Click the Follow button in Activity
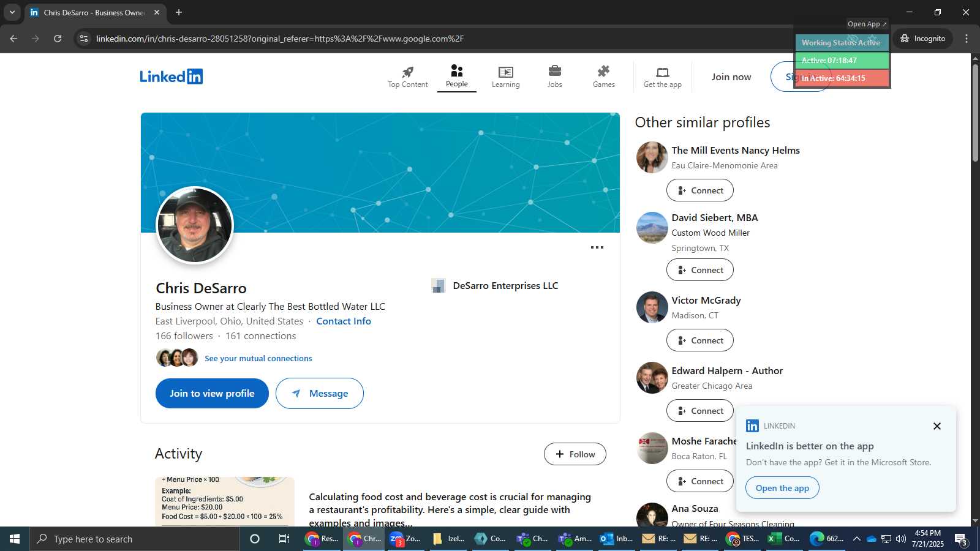This screenshot has height=551, width=980. (575, 454)
